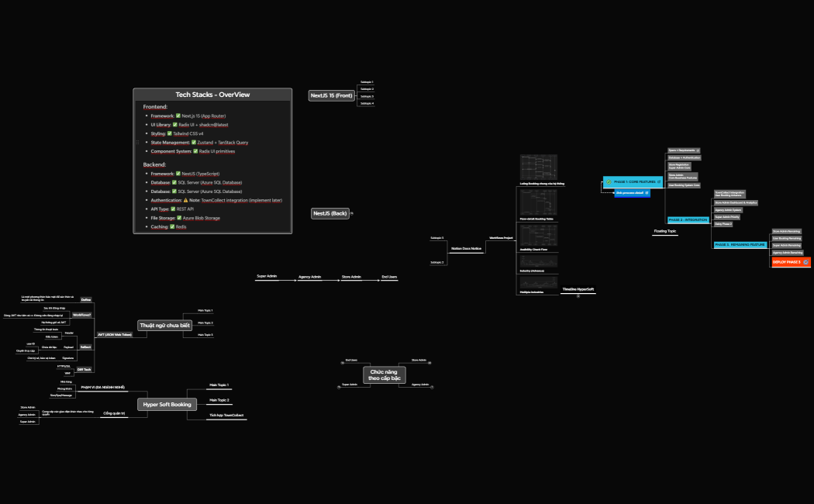The width and height of the screenshot is (814, 504).
Task: Select the Hyper Soft Booking central topic
Action: click(167, 404)
